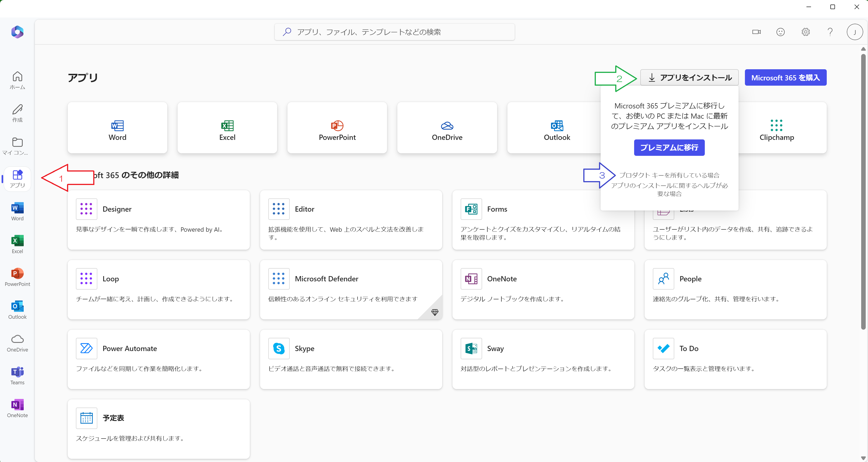Open the Forms card
868x462 pixels.
pos(543,220)
